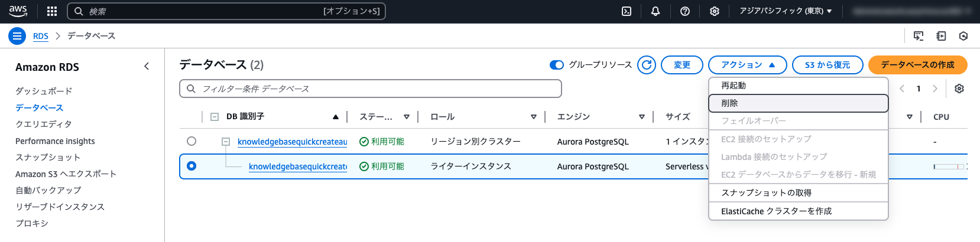This screenshot has width=980, height=242.
Task: Click the 変更 (Modify) button
Action: pos(682,65)
